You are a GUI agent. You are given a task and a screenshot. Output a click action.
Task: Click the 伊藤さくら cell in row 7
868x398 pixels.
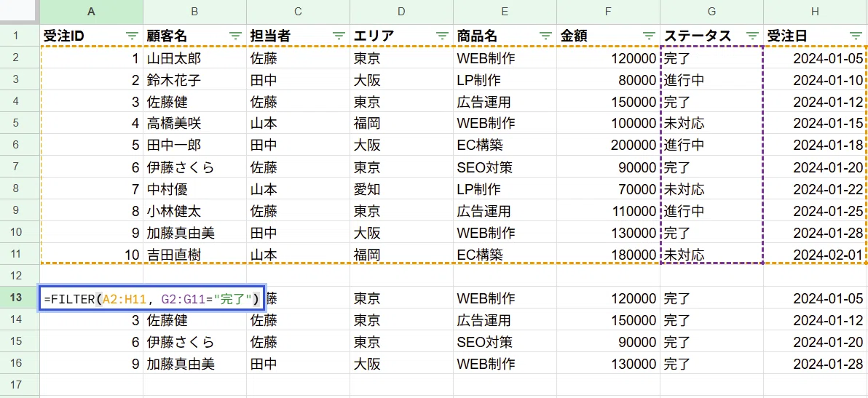tap(195, 167)
